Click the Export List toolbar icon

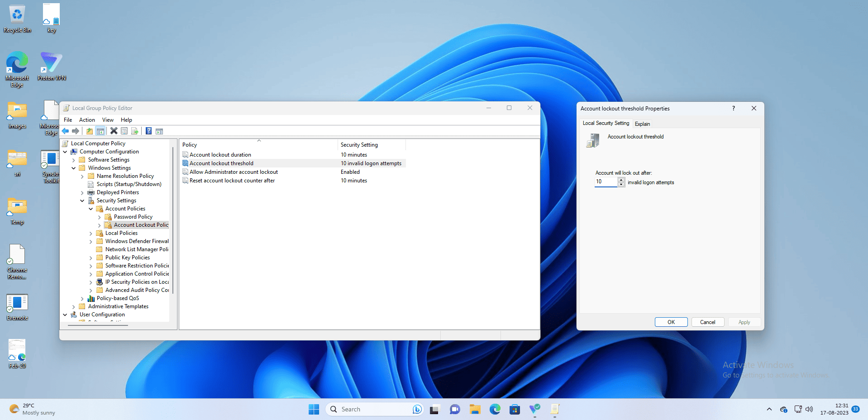134,131
